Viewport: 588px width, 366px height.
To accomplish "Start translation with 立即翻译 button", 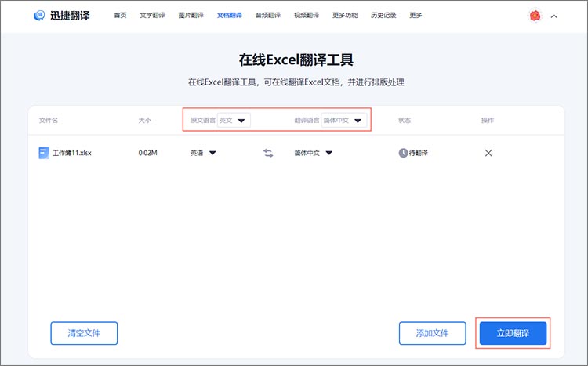I will click(513, 333).
